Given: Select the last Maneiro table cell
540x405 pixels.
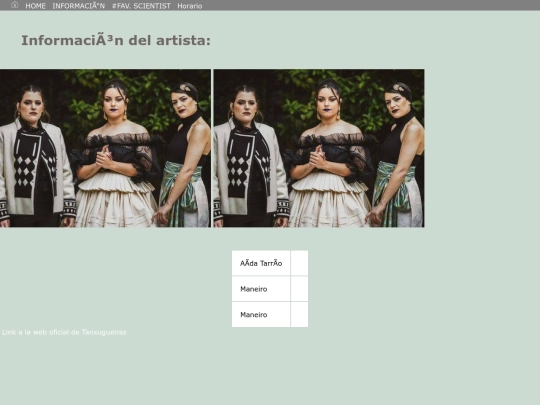Looking at the screenshot, I should 261,314.
